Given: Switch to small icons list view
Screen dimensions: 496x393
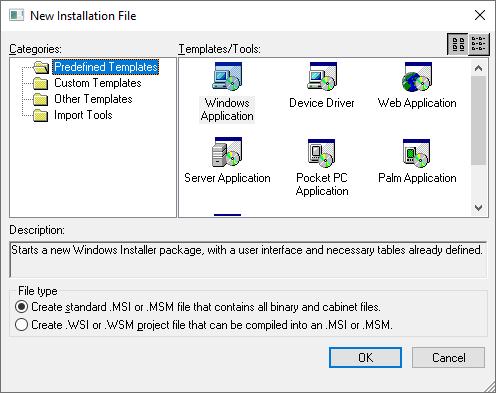Looking at the screenshot, I should coord(479,44).
